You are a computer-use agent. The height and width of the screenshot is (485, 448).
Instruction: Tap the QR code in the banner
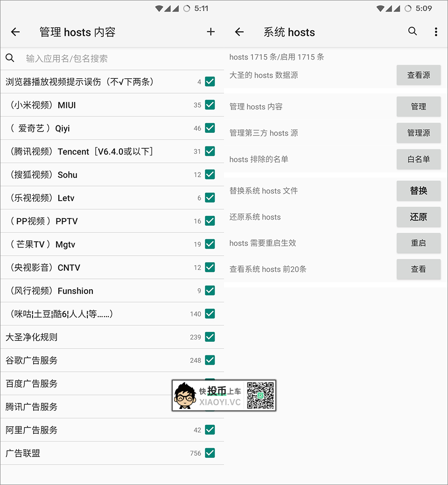point(260,395)
